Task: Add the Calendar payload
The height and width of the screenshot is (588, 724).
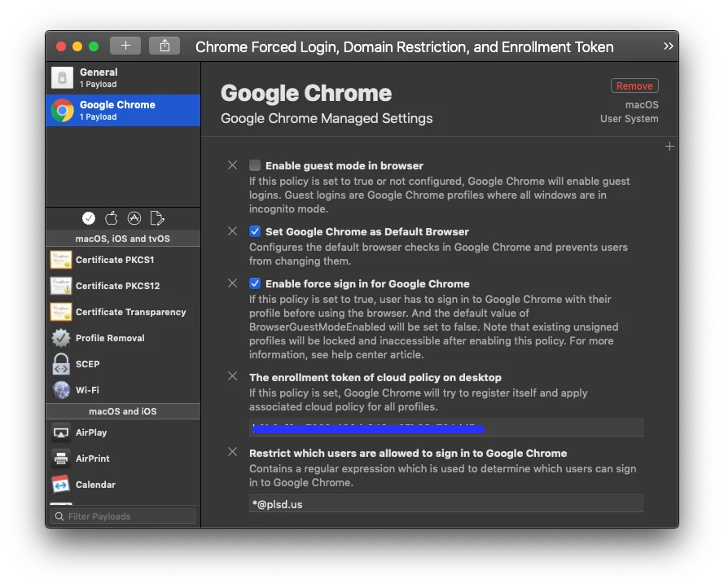Action: (x=123, y=485)
